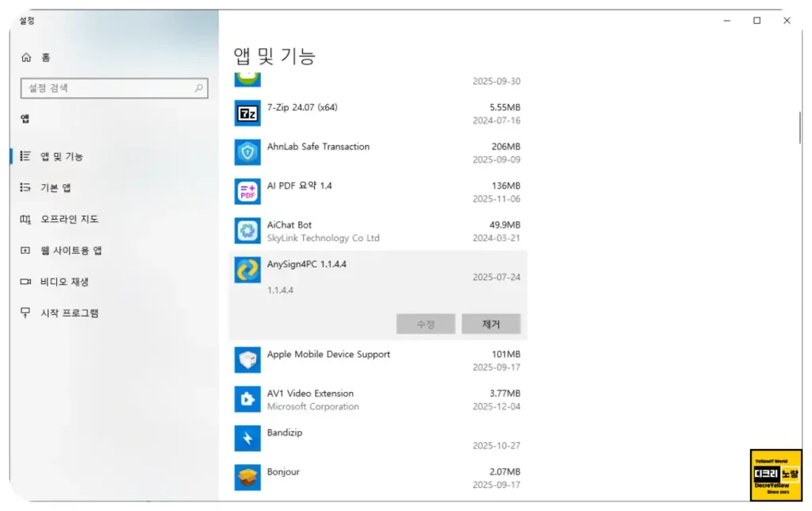Click the 2025-12-04 install date

[x=496, y=406]
